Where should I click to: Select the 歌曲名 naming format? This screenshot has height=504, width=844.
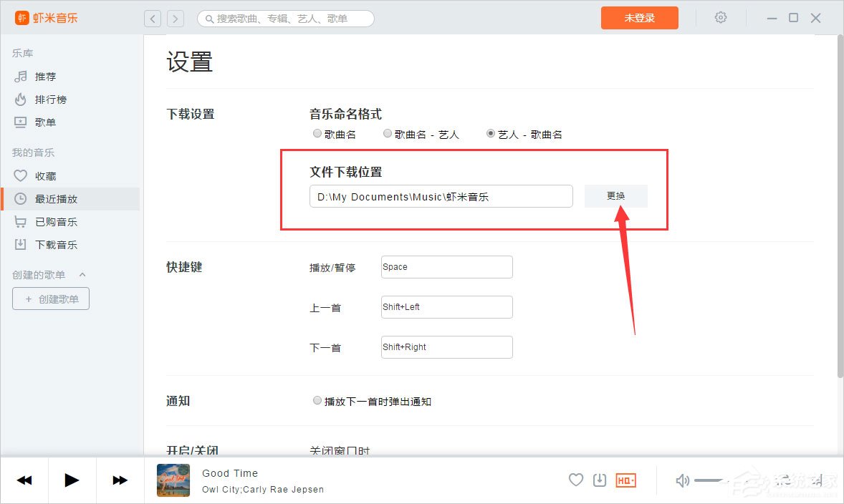coord(317,133)
